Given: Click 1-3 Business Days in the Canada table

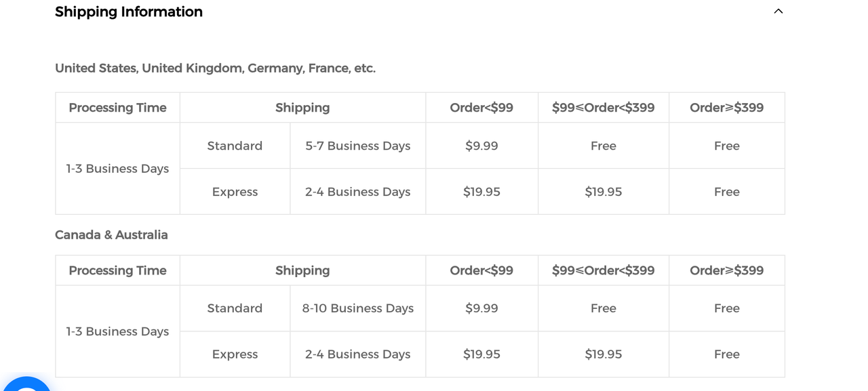Looking at the screenshot, I should (117, 331).
